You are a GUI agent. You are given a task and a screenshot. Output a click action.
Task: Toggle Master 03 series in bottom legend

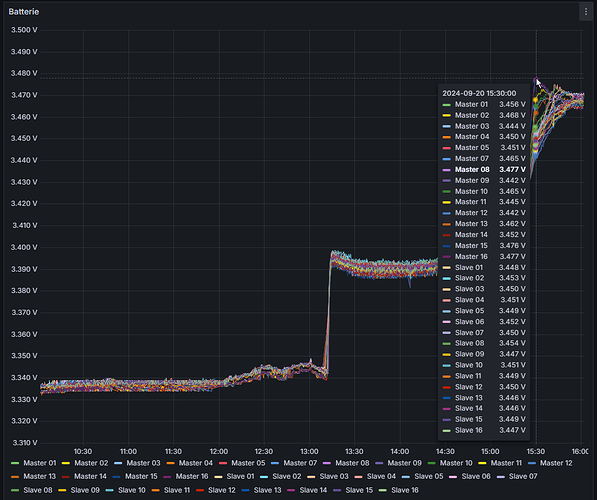(143, 463)
